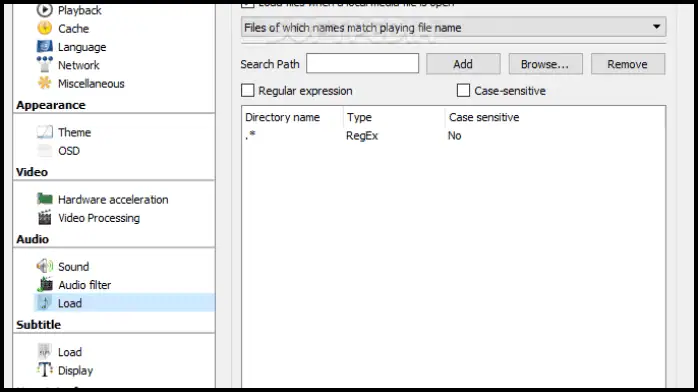Select Video Processing settings
The width and height of the screenshot is (698, 392).
[99, 218]
